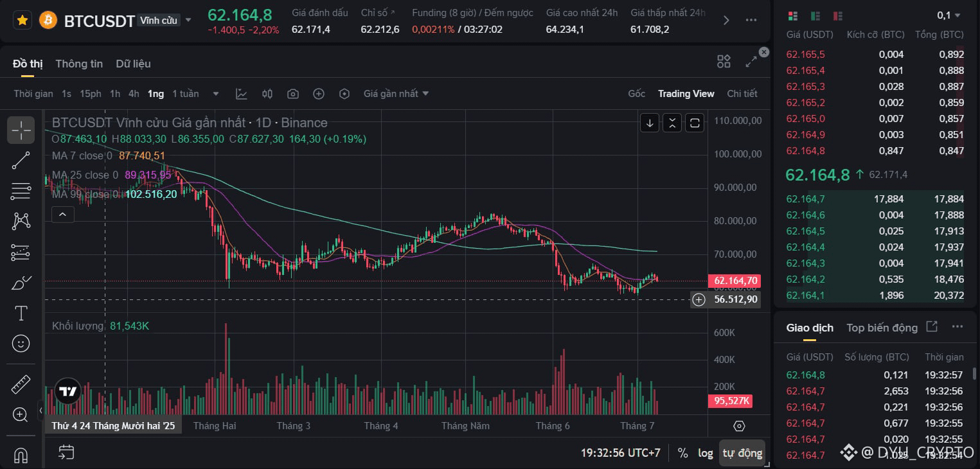This screenshot has width=980, height=469.
Task: Toggle the favorite star for BTCUSDT
Action: pos(22,21)
